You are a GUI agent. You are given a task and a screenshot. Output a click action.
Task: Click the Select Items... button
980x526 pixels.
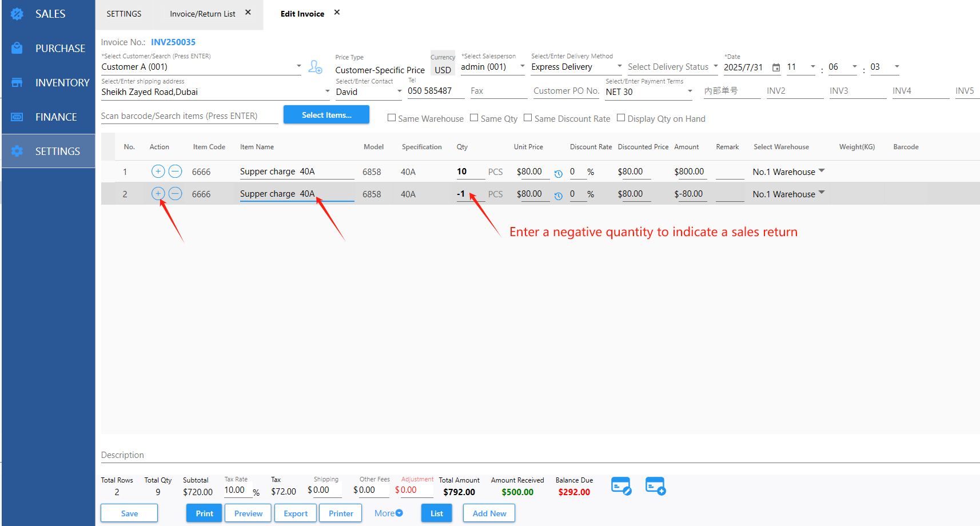(x=326, y=115)
